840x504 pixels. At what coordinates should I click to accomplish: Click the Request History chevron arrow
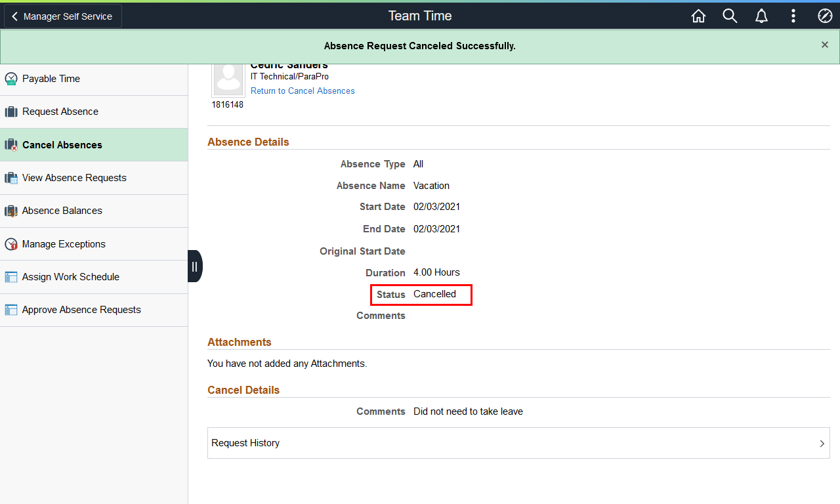[822, 444]
